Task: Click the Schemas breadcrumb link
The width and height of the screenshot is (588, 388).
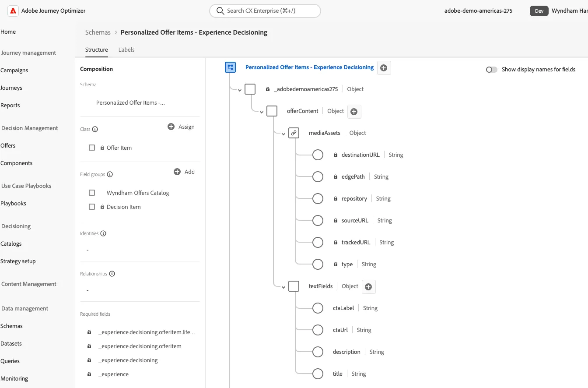Action: click(x=98, y=32)
